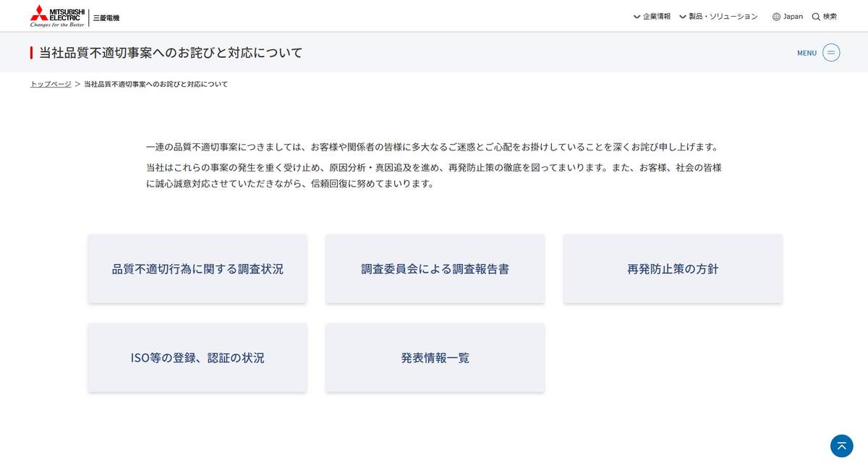The image size is (868, 468).
Task: Open 調査委員会による調査報告書 page
Action: pos(434,268)
